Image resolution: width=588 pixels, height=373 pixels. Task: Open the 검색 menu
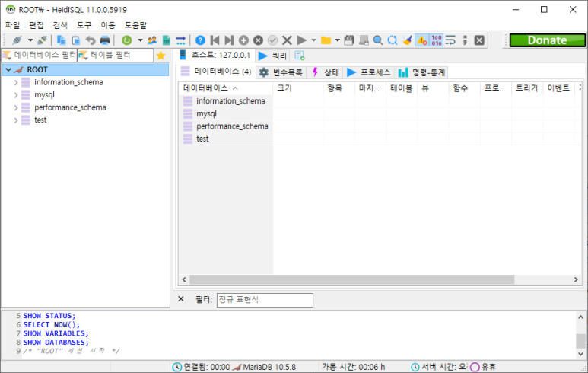60,25
